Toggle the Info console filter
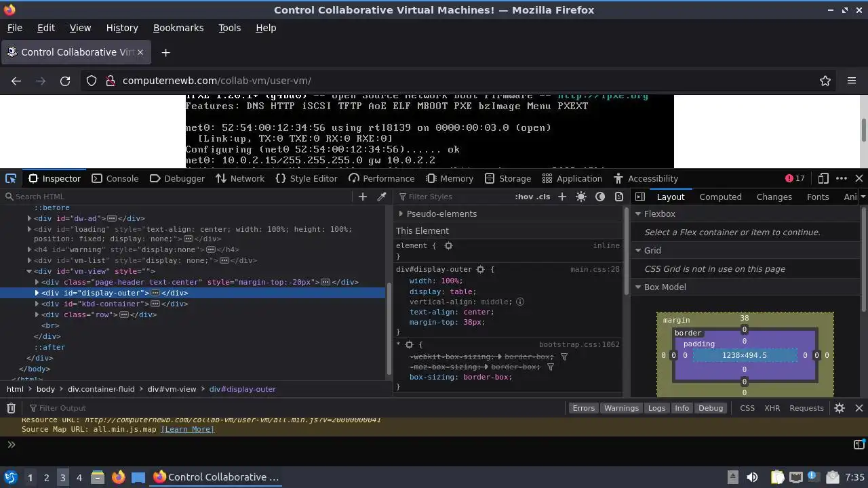The image size is (868, 488). pos(682,408)
